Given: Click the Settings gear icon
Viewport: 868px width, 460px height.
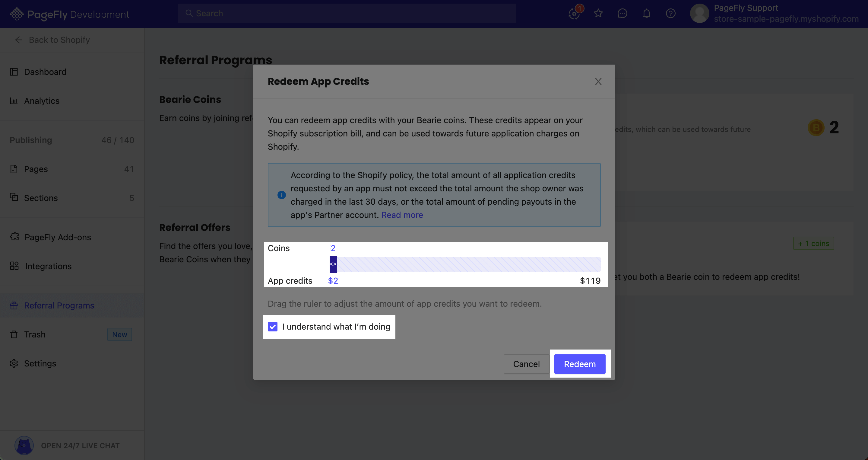Looking at the screenshot, I should (14, 363).
